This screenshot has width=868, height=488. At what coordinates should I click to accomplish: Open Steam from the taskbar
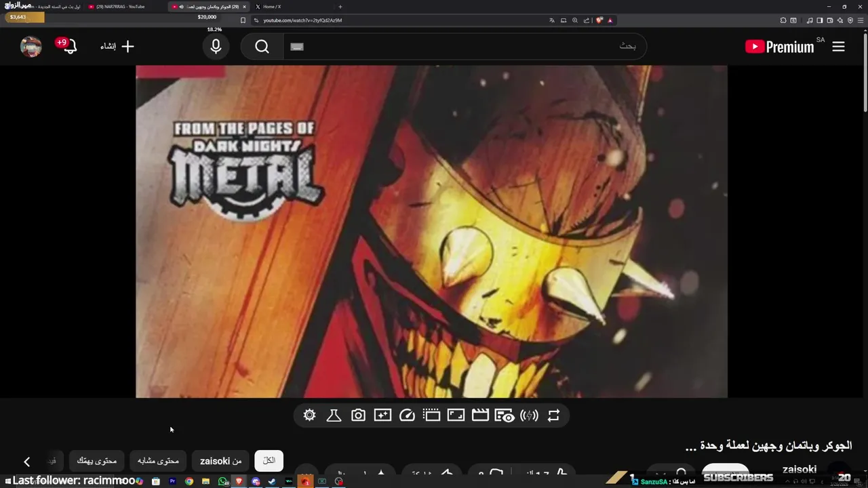273,481
